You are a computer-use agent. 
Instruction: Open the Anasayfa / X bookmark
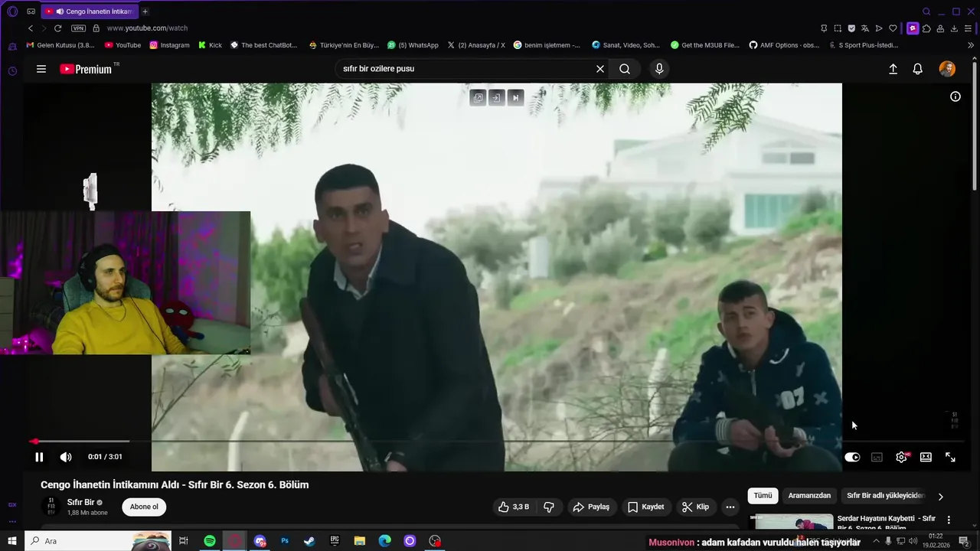pos(476,45)
